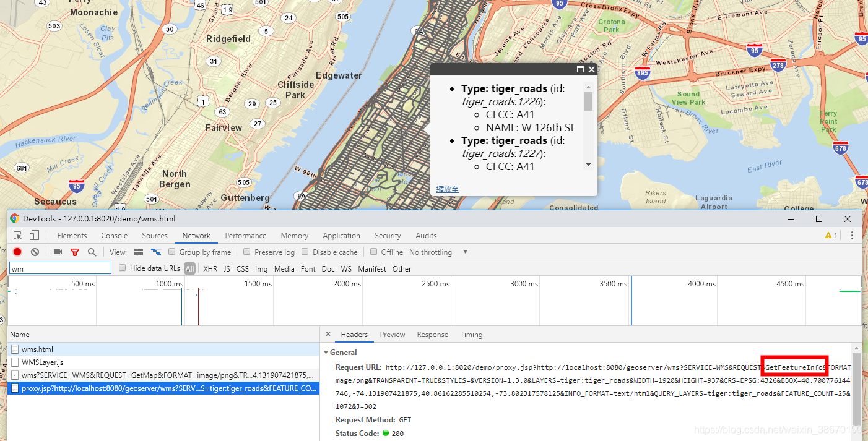Switch to the Console tab
868x441 pixels.
(x=115, y=236)
